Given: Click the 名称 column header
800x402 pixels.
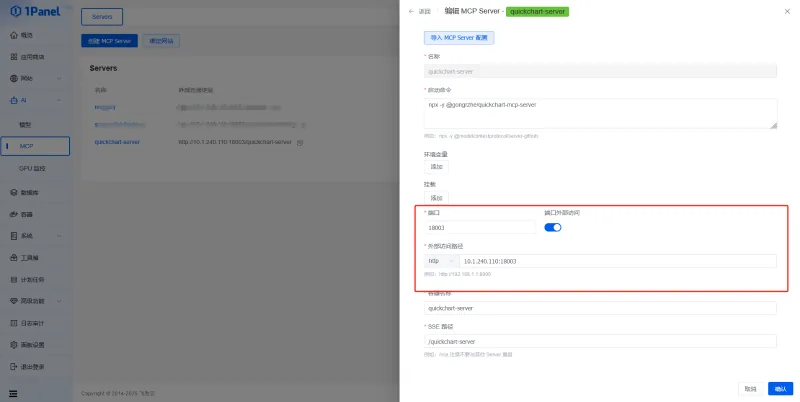Looking at the screenshot, I should pos(101,90).
